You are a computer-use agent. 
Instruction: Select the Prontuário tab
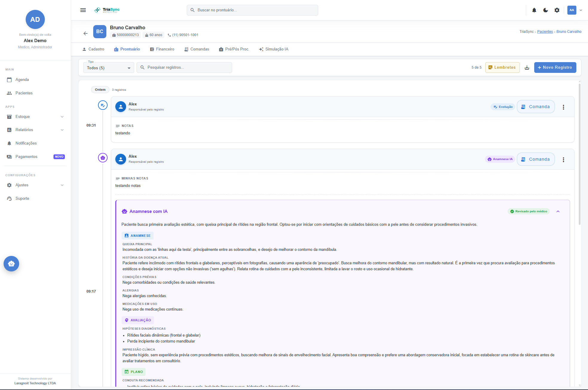127,49
